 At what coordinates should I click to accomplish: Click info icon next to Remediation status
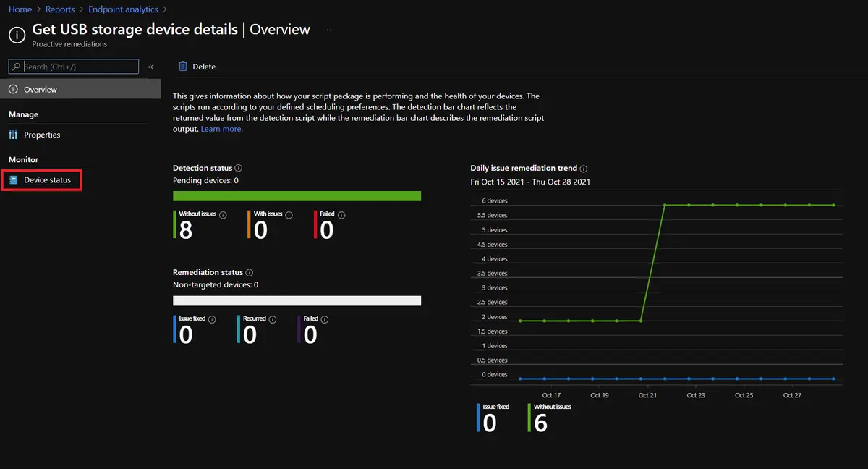[x=250, y=272]
